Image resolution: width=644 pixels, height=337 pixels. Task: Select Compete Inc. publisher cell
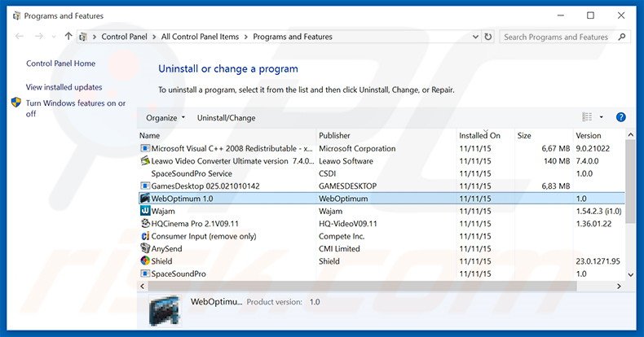tap(342, 236)
